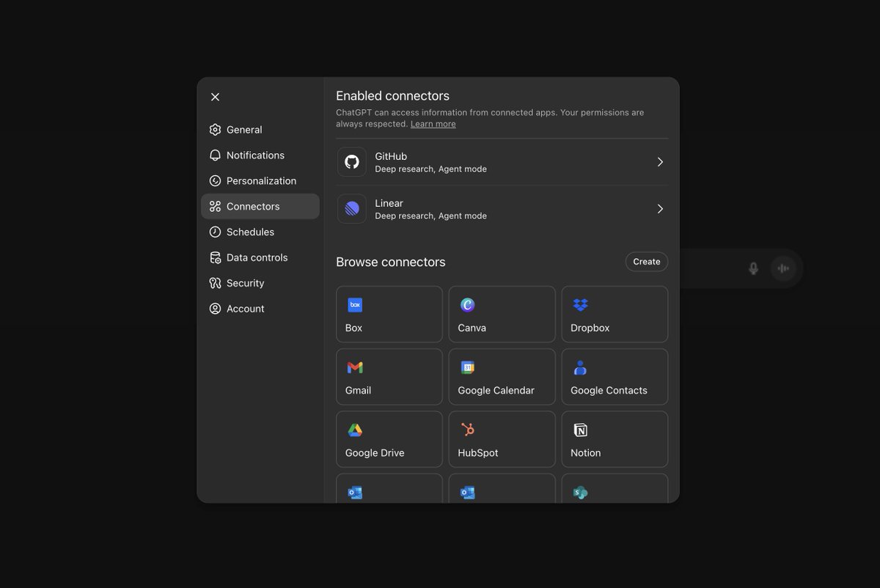
Task: Expand the Linear connector chevron
Action: coord(660,209)
